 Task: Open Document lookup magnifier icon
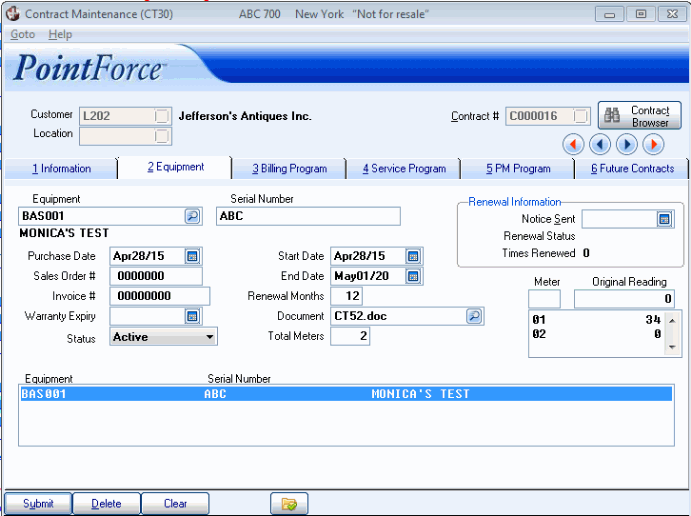(x=474, y=316)
